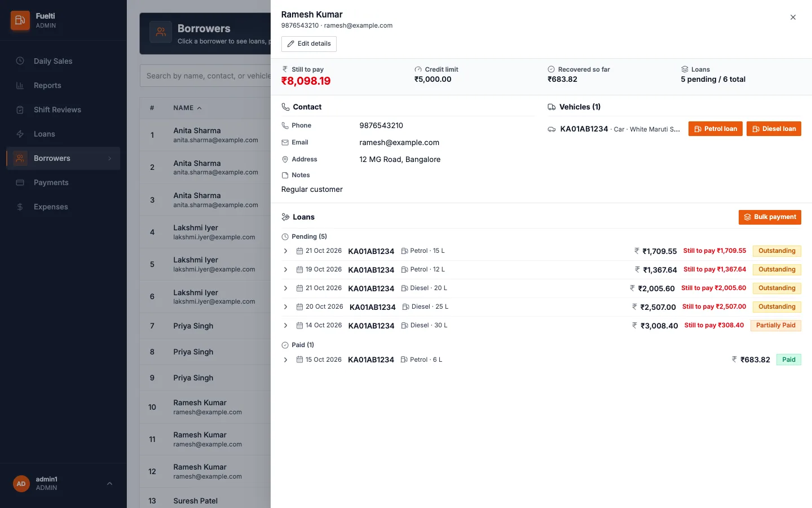Click the Partially Paid status badge
The width and height of the screenshot is (812, 508).
776,326
